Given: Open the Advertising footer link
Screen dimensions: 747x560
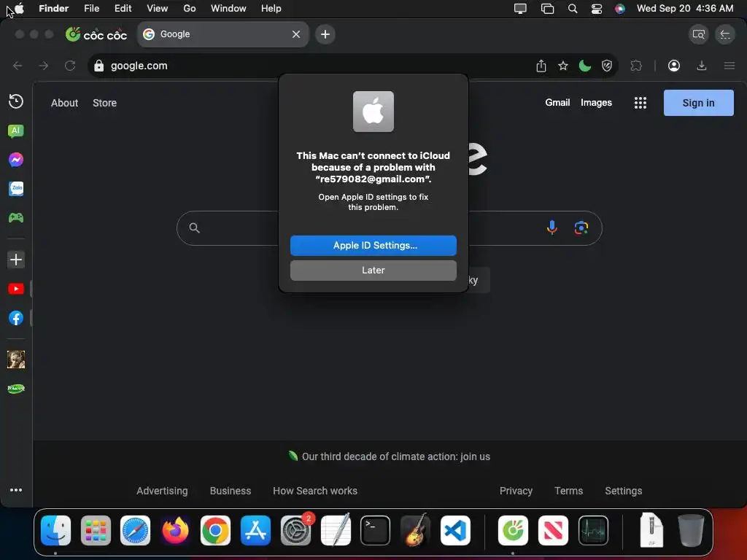Looking at the screenshot, I should coord(162,491).
